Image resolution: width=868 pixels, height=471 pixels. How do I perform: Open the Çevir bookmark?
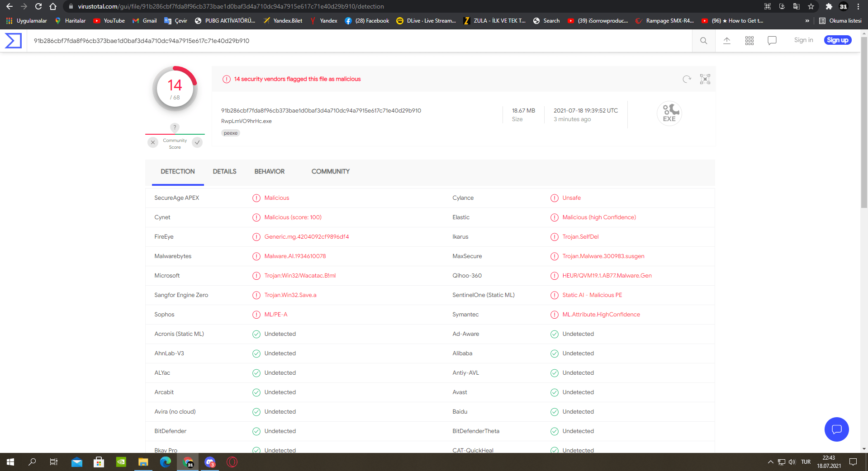click(x=175, y=21)
